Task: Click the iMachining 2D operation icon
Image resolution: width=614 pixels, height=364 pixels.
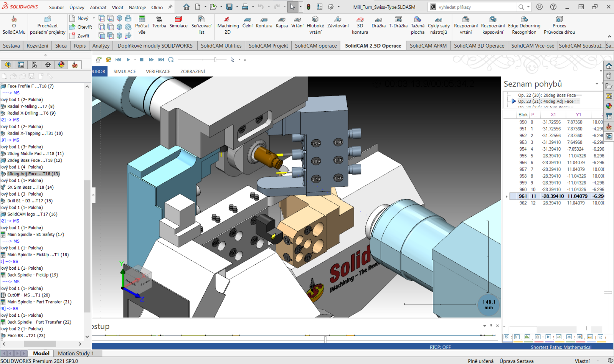Action: point(227,25)
